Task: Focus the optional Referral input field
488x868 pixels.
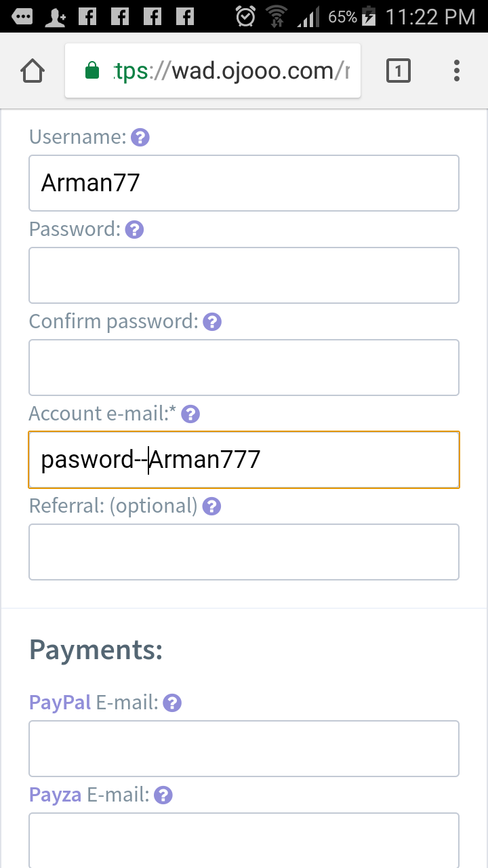Action: point(244,552)
